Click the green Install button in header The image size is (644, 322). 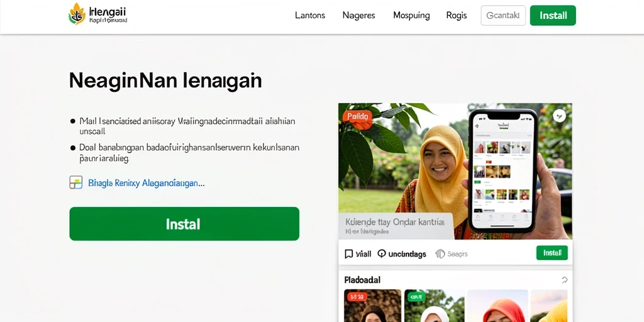(553, 16)
